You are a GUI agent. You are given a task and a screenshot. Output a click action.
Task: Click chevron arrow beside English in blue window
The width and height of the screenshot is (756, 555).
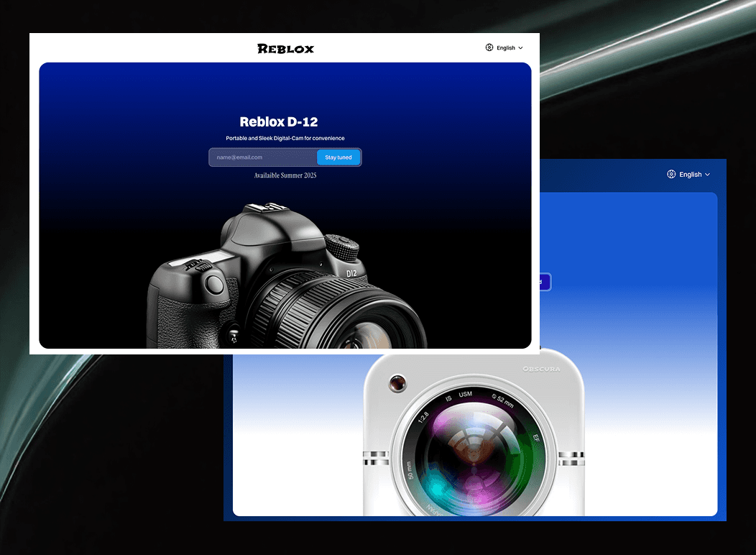[707, 175]
